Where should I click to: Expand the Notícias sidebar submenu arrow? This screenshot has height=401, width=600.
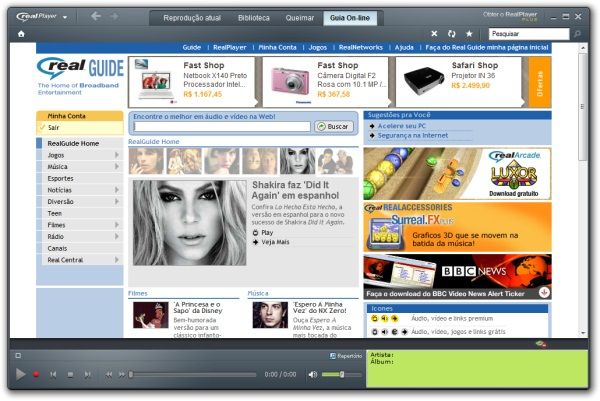point(117,189)
